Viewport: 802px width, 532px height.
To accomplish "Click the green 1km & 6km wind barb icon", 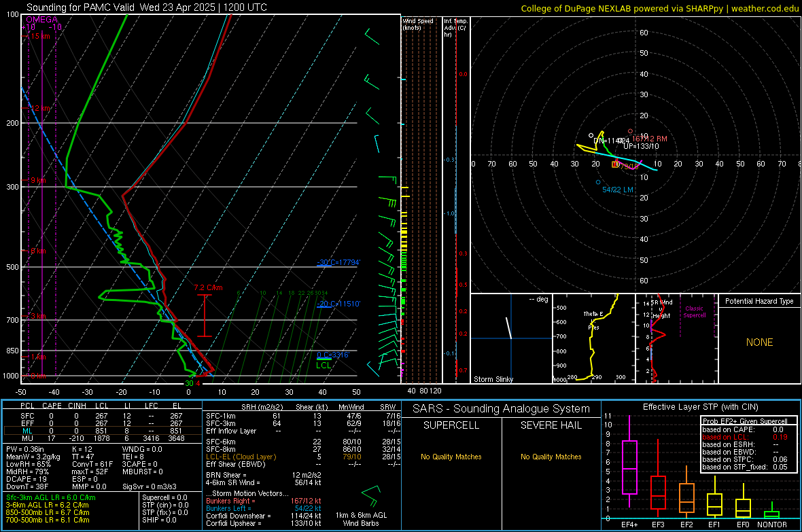I will [372, 495].
